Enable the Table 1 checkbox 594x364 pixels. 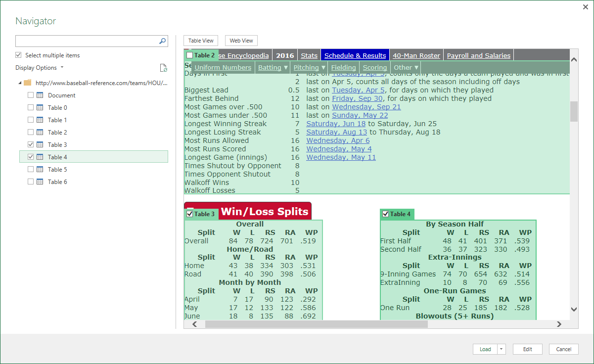pos(31,120)
